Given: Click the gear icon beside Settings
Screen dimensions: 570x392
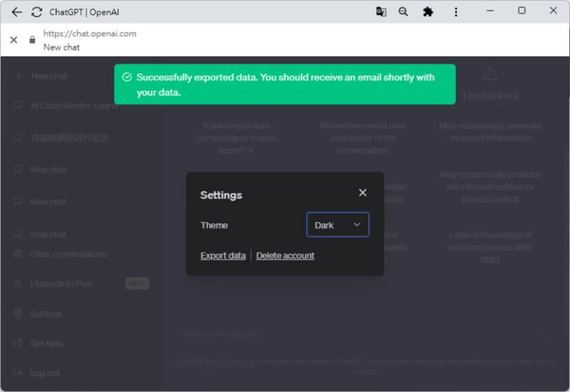Looking at the screenshot, I should (x=18, y=314).
